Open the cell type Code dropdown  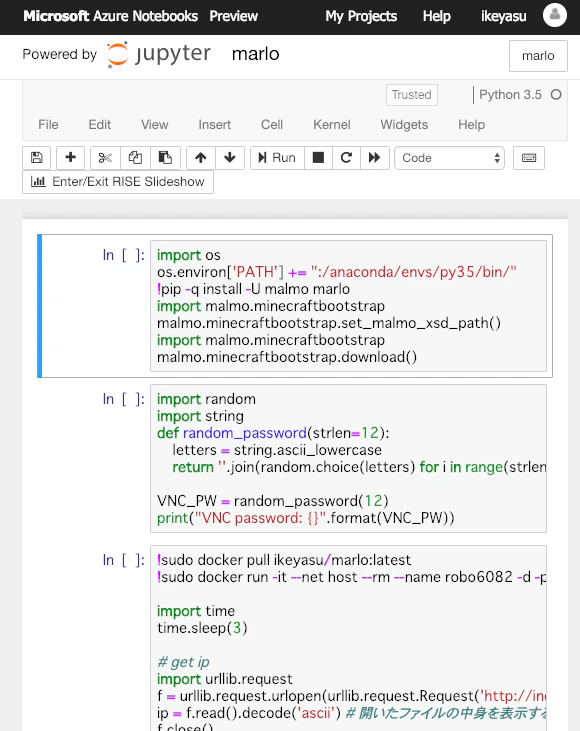pyautogui.click(x=449, y=158)
